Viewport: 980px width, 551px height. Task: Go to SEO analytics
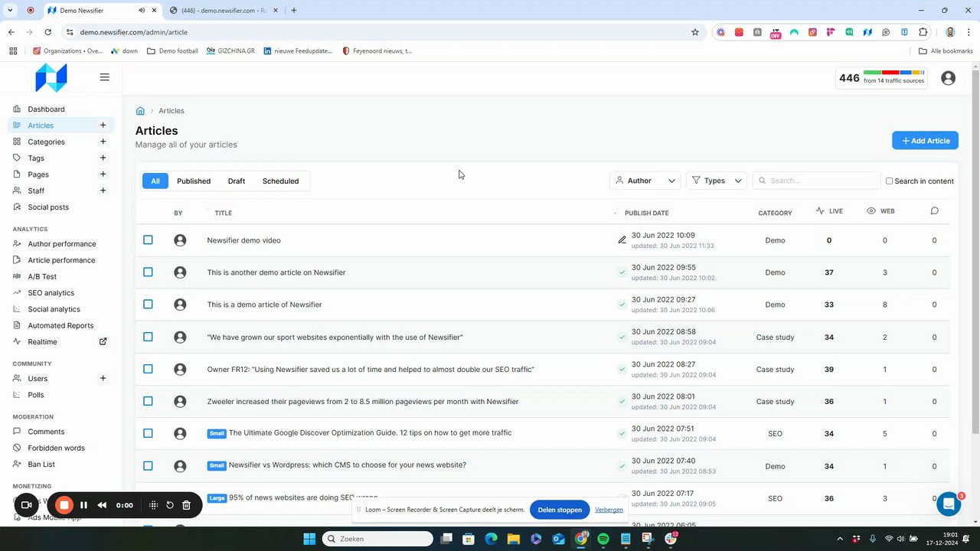pyautogui.click(x=51, y=293)
